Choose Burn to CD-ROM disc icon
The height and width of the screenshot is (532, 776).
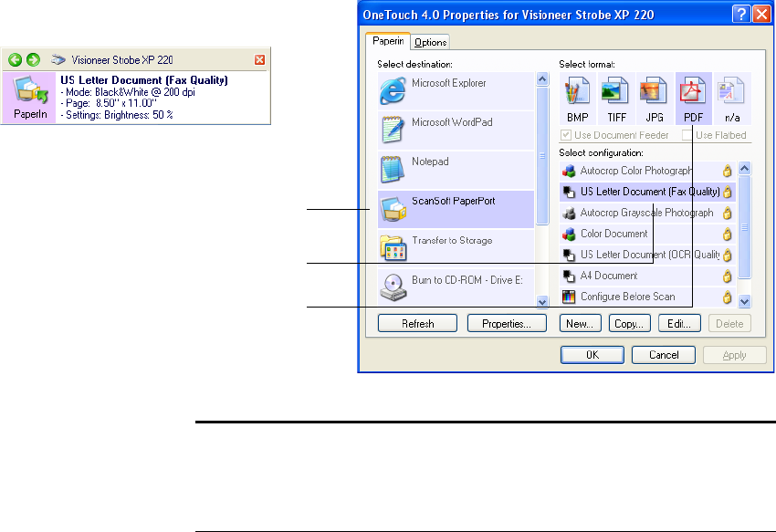point(393,287)
